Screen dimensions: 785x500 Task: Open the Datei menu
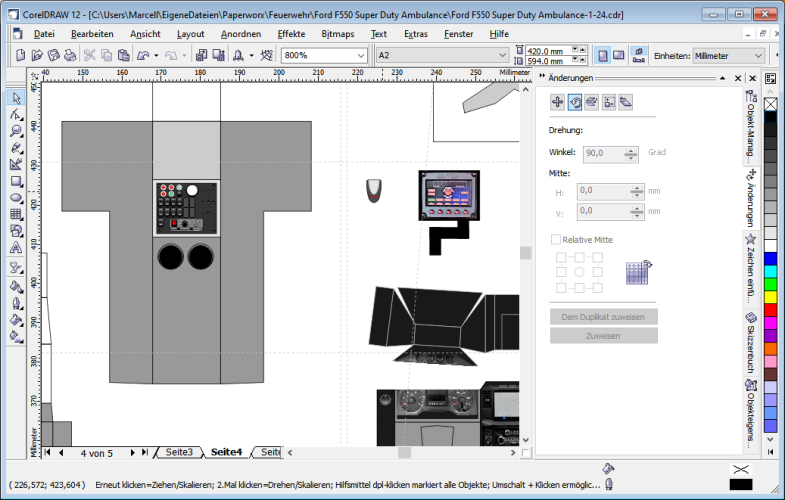coord(44,34)
